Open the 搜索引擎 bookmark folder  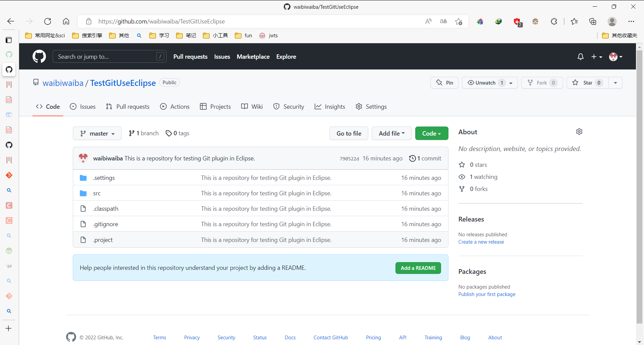point(87,36)
